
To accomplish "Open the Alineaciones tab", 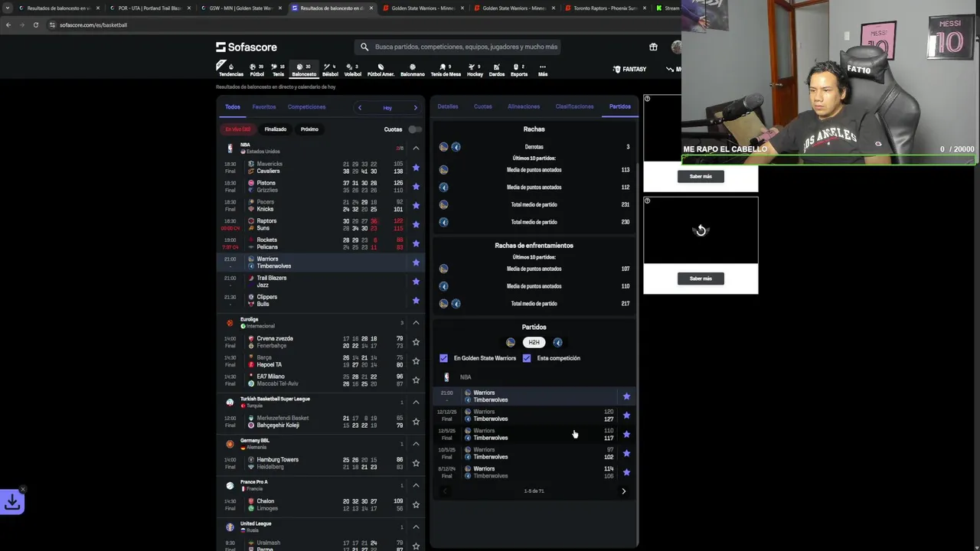I will coord(524,106).
